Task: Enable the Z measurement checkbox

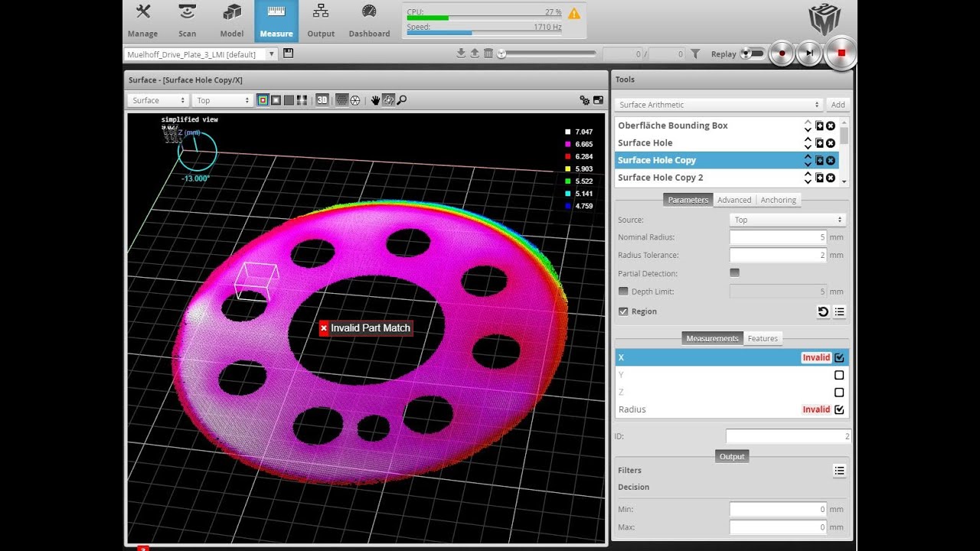Action: [839, 393]
